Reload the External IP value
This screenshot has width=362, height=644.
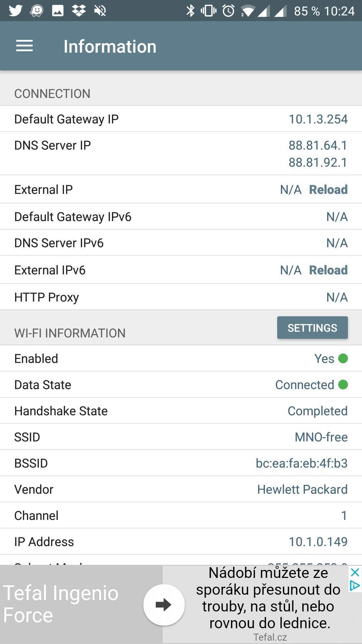(x=328, y=190)
